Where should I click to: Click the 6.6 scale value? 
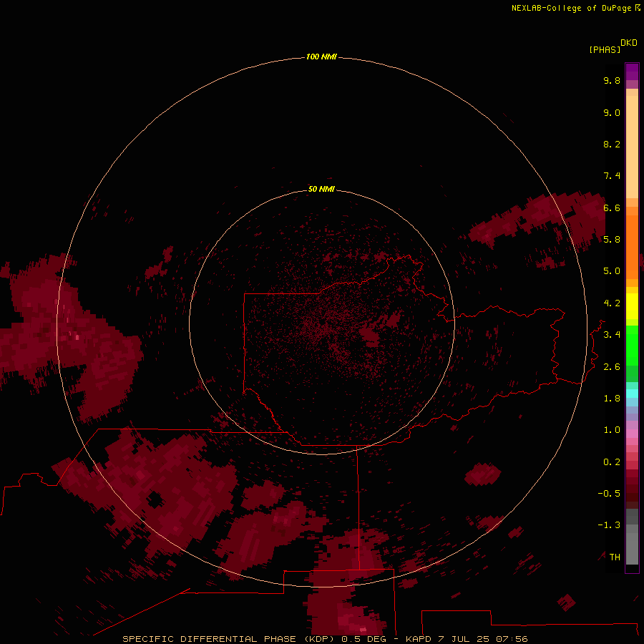pyautogui.click(x=612, y=208)
